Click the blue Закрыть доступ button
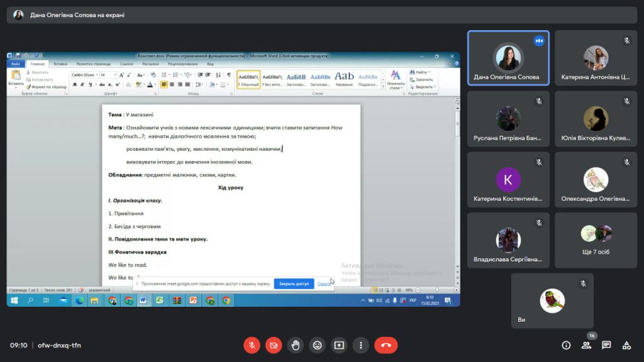Screen dimensions: 644x362 [x=294, y=284]
